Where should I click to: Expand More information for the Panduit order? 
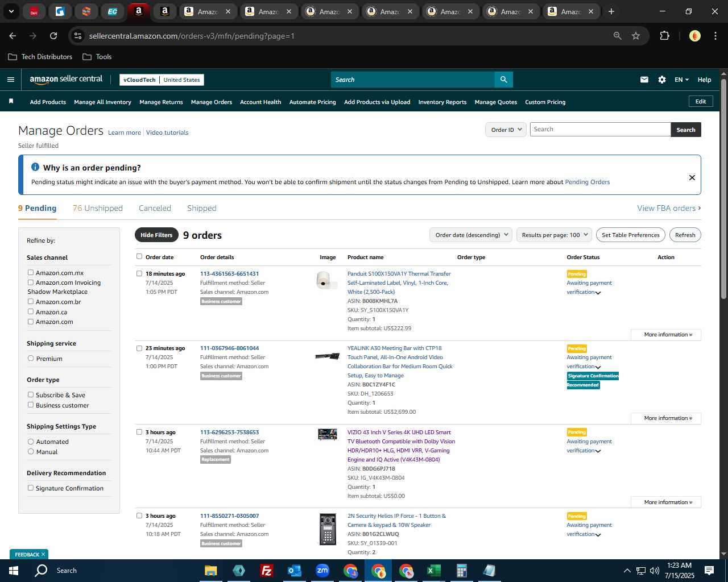[666, 335]
